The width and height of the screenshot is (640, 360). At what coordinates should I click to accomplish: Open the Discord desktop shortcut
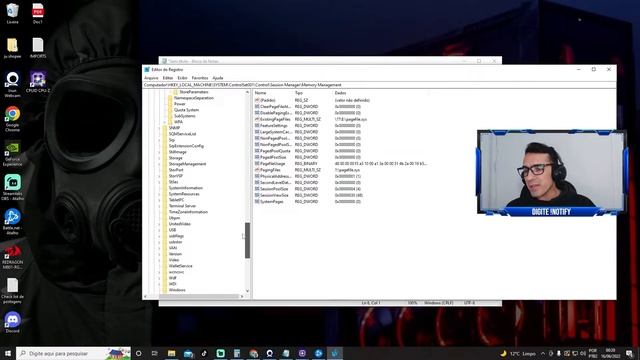click(12, 322)
